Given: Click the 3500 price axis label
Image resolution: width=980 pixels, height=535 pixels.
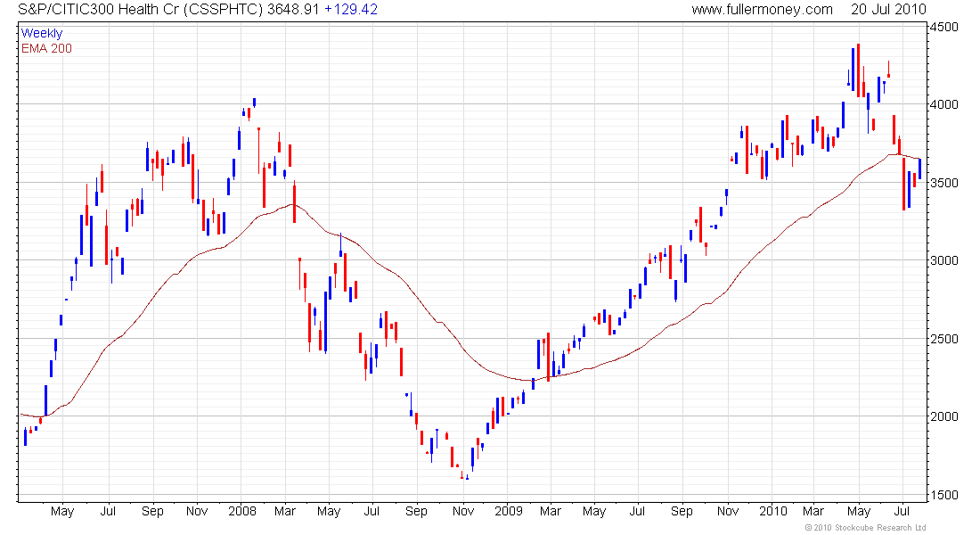Looking at the screenshot, I should click(x=943, y=183).
